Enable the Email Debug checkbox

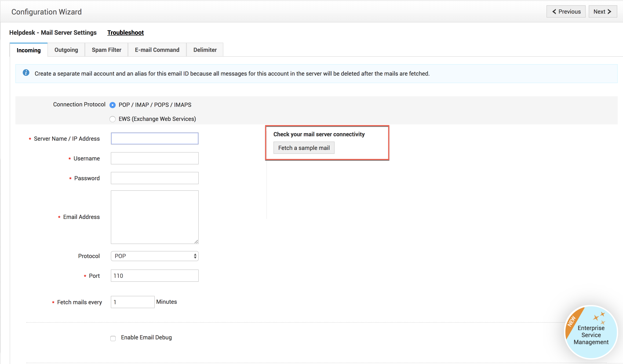click(113, 338)
